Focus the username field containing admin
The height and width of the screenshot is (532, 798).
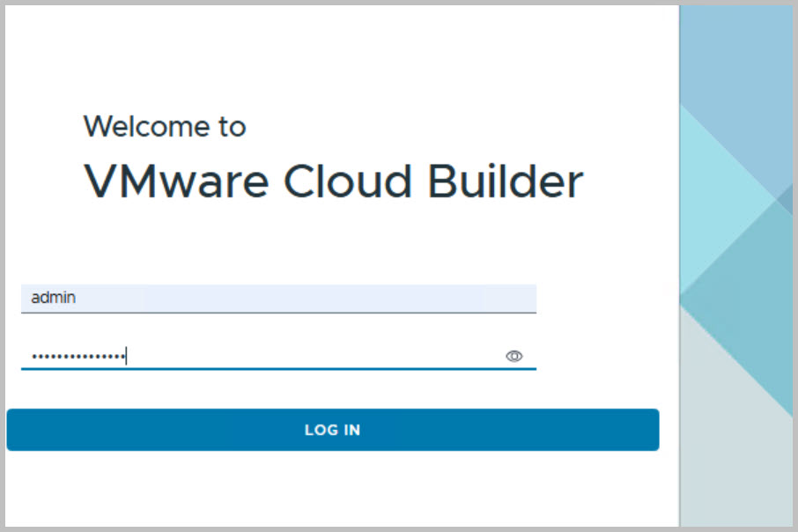point(278,299)
